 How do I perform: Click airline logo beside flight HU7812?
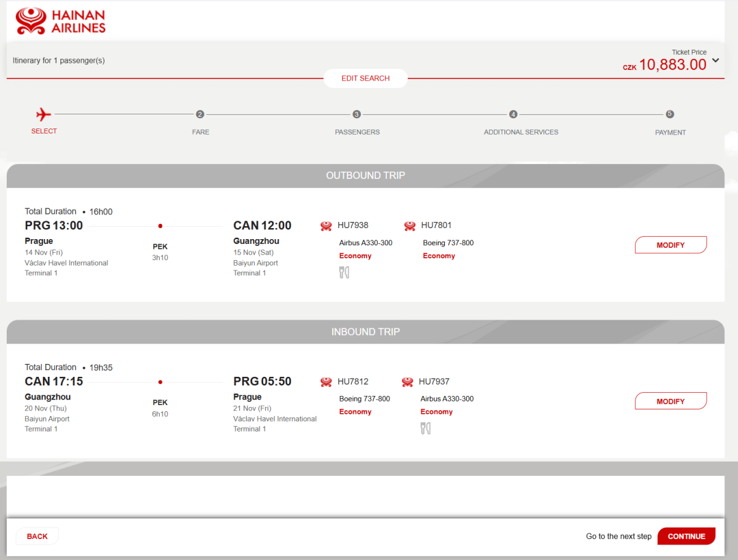point(327,382)
